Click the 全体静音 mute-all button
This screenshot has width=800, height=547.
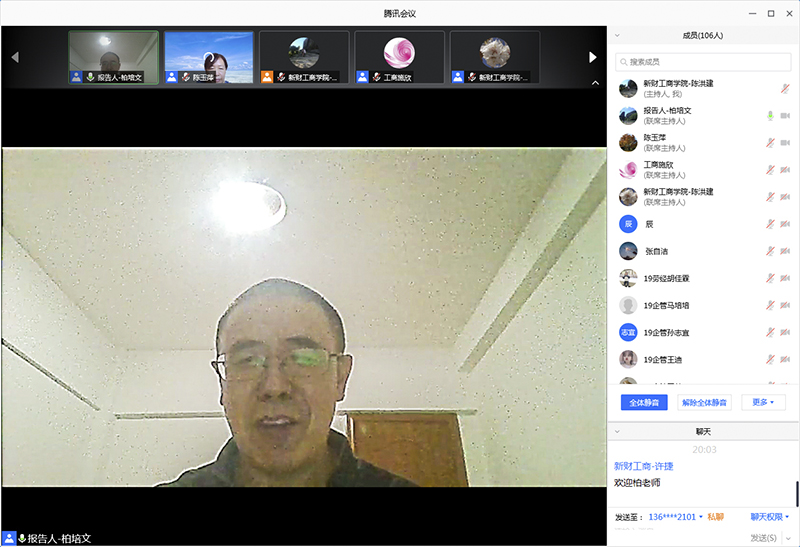pos(644,402)
